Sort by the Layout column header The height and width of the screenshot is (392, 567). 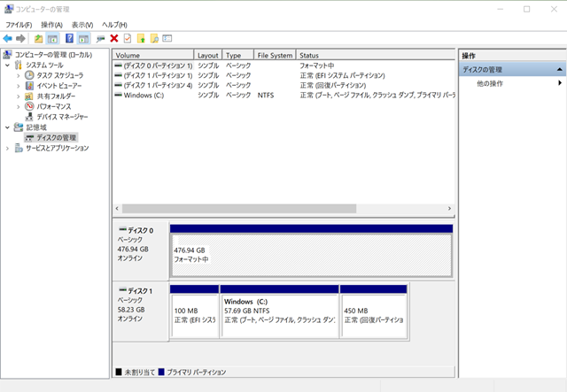click(x=208, y=55)
